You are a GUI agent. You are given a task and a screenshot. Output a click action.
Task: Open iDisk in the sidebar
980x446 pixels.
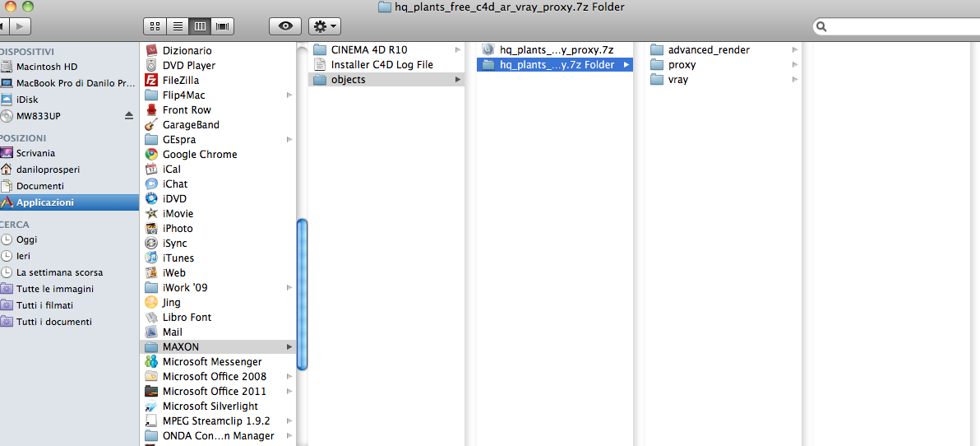(x=27, y=100)
